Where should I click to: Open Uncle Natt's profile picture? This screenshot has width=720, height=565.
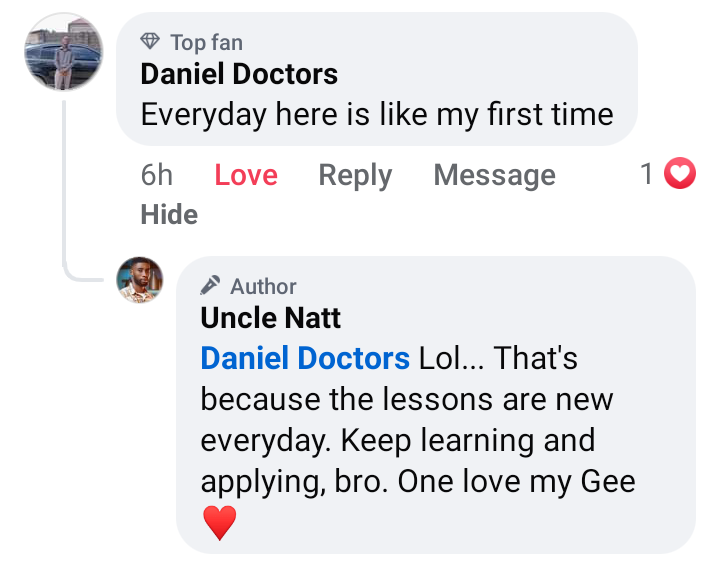coord(140,279)
